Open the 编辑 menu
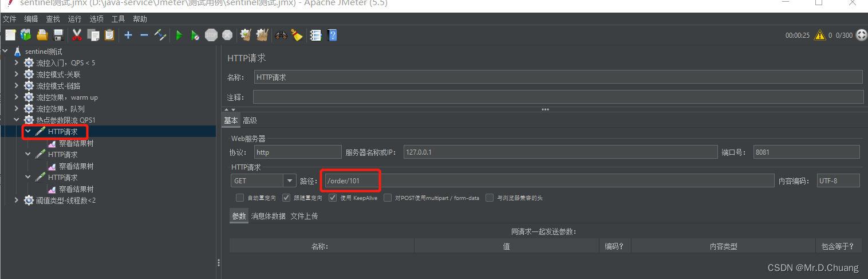868x279 pixels. 31,19
